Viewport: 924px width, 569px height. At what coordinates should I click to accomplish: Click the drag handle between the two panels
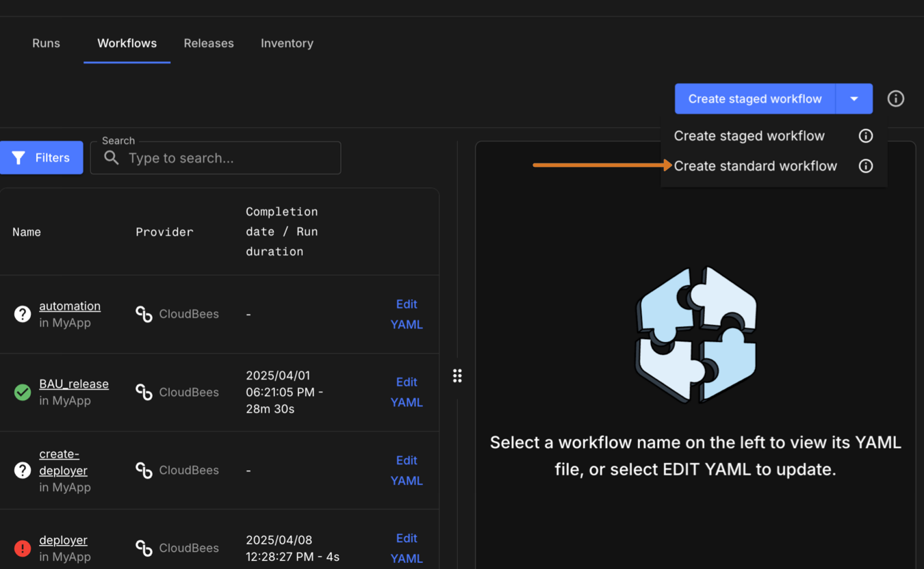pyautogui.click(x=457, y=375)
